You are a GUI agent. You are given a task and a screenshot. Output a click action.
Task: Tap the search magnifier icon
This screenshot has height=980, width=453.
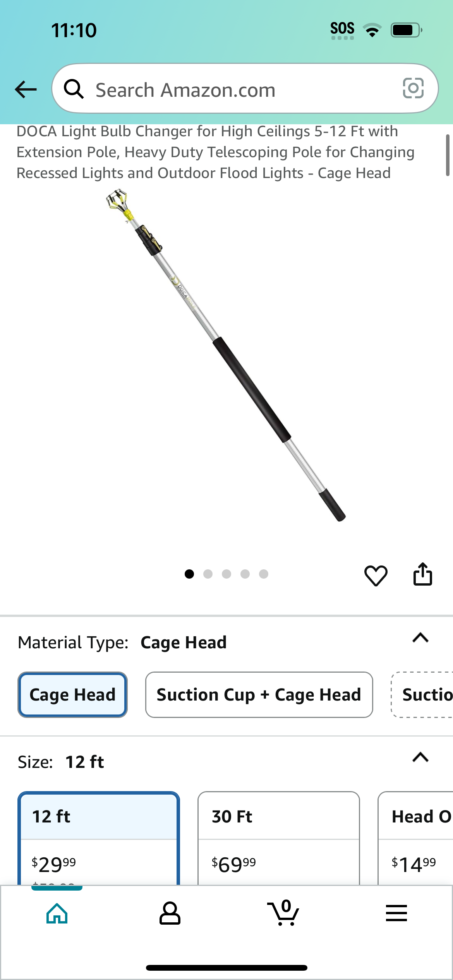pyautogui.click(x=74, y=89)
